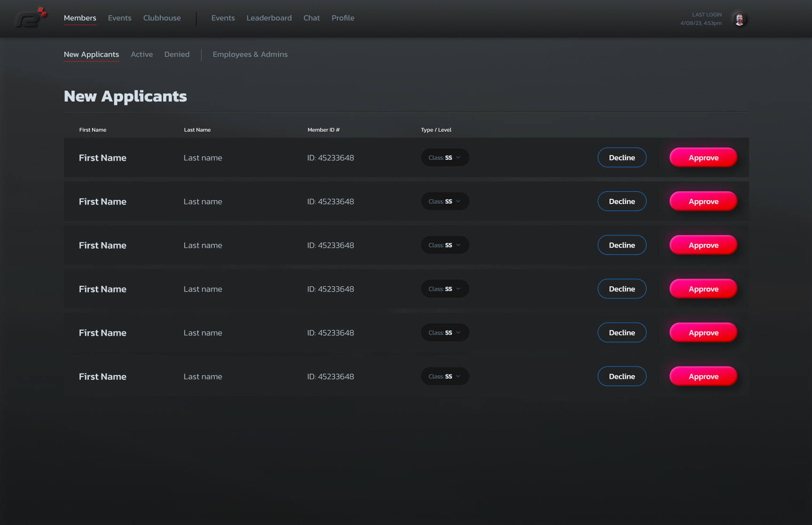
Task: Select Last name cell in second row
Action: coord(203,202)
